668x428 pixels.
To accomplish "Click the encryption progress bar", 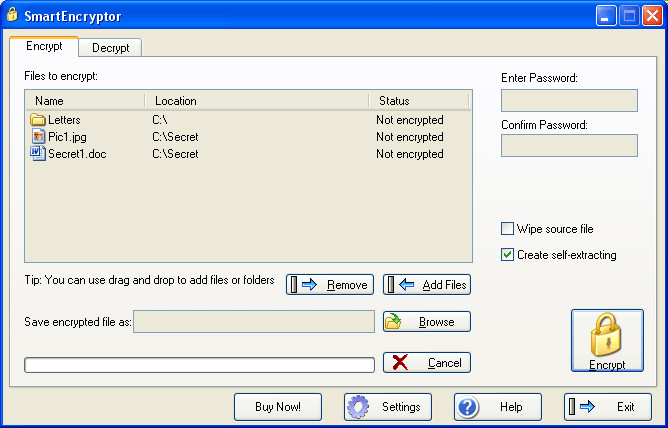I will click(x=199, y=365).
